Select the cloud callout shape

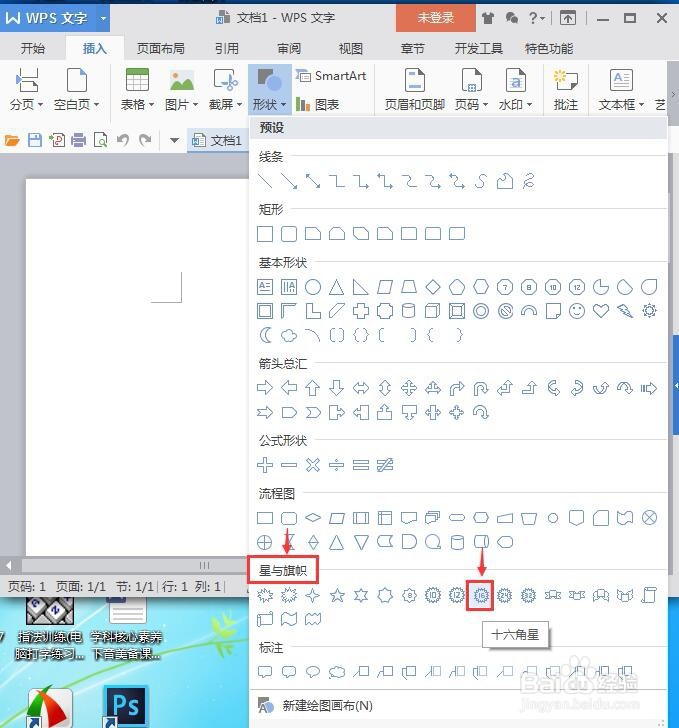point(337,671)
